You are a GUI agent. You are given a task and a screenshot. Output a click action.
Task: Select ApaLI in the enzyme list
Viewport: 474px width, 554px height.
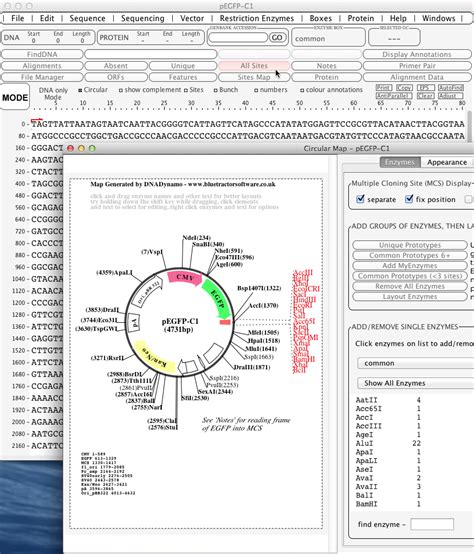point(388,460)
